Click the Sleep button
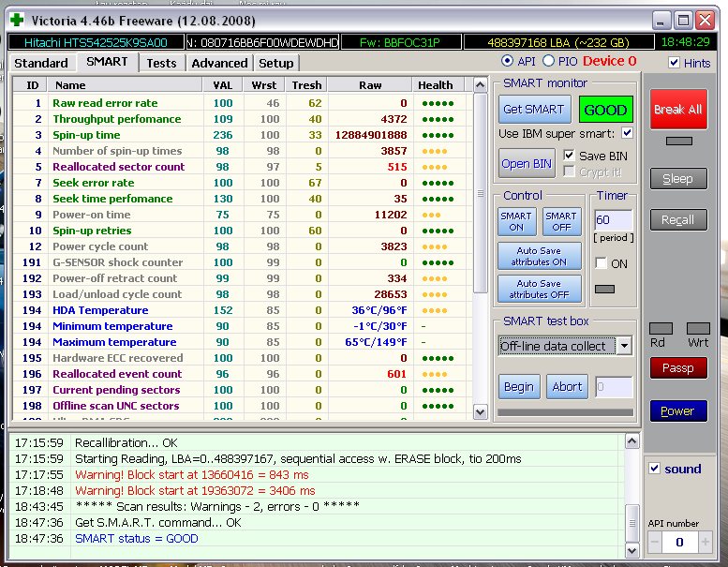The height and width of the screenshot is (567, 728). coord(678,179)
